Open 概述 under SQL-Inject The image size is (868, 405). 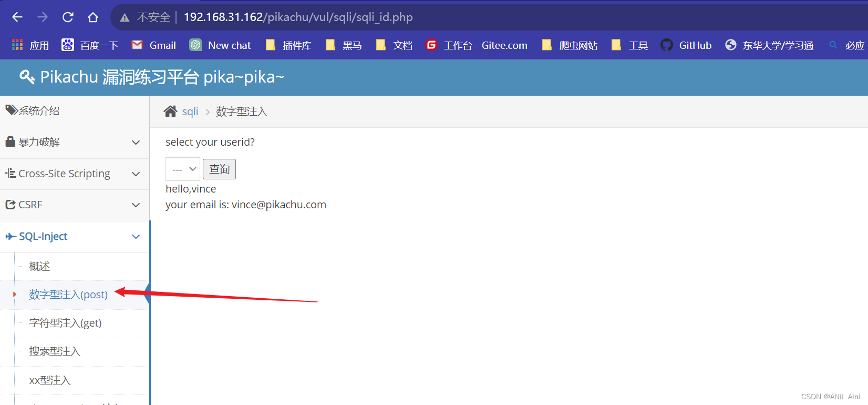point(40,267)
